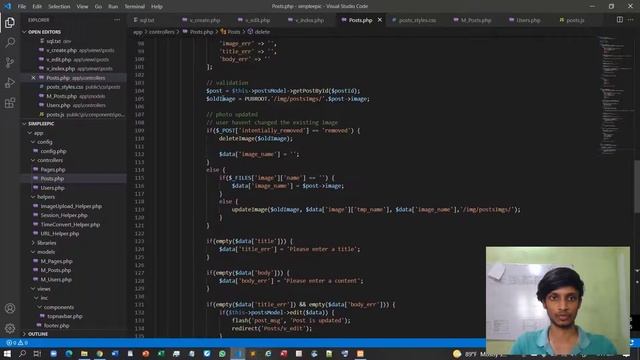This screenshot has height=360, width=640.
Task: Click the controllers breadcrumb segment
Action: [x=161, y=32]
